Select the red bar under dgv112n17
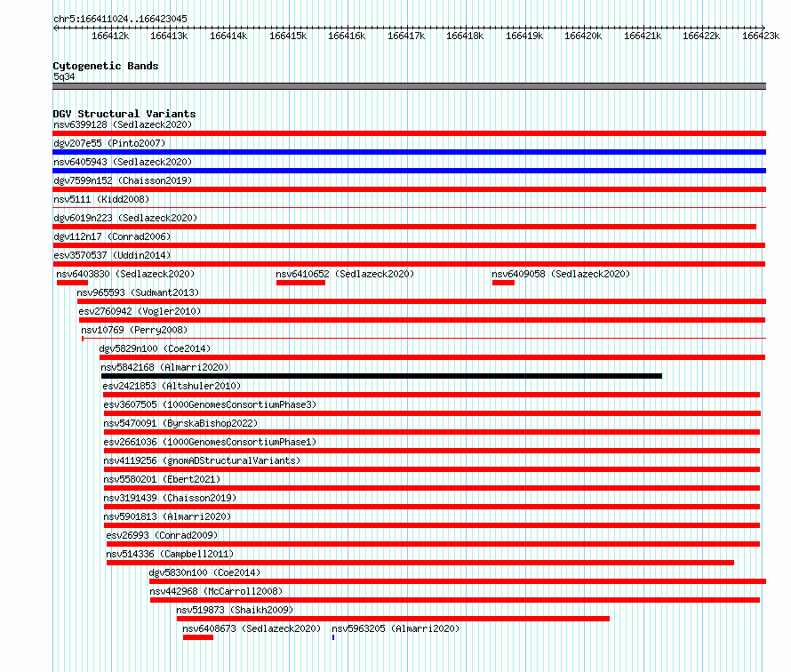 tap(409, 245)
